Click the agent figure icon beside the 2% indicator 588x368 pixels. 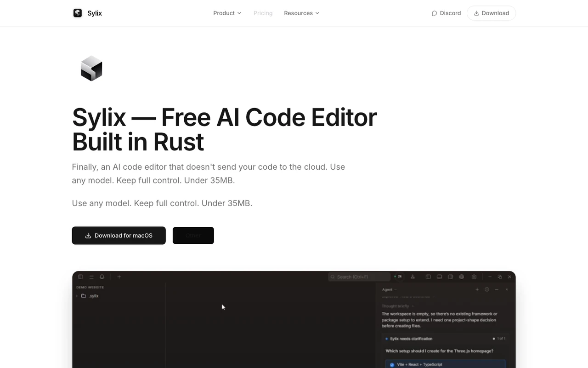(x=413, y=277)
